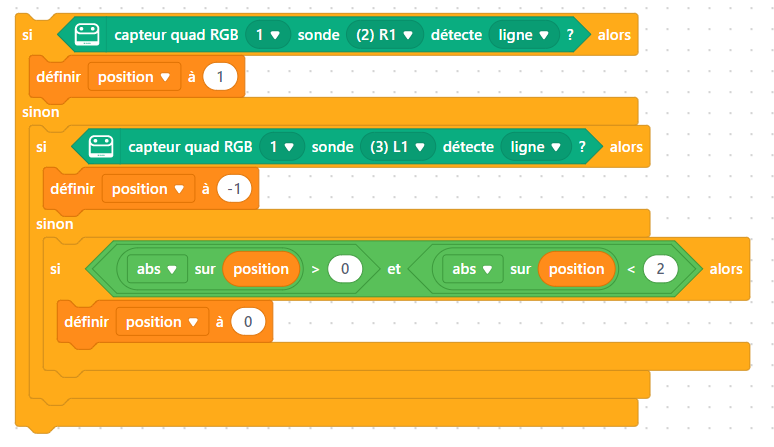The image size is (774, 447).
Task: Click the value field containing -1
Action: point(237,188)
